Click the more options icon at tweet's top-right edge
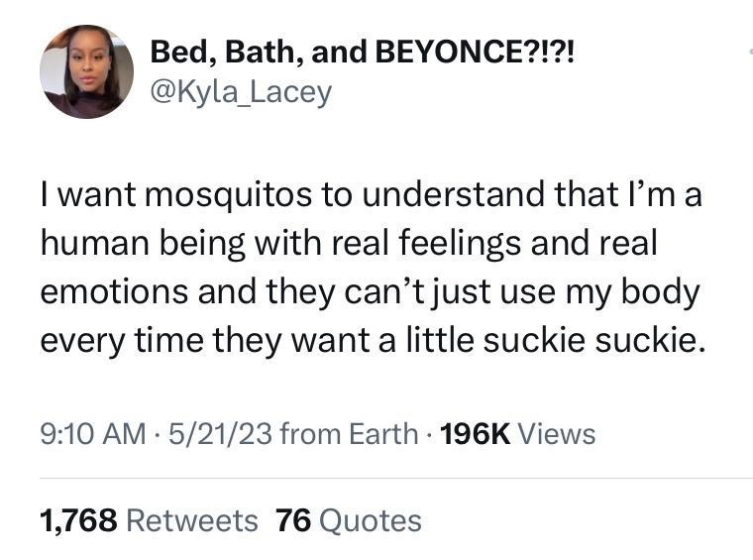Viewport: 753px width, 560px height. point(749,50)
